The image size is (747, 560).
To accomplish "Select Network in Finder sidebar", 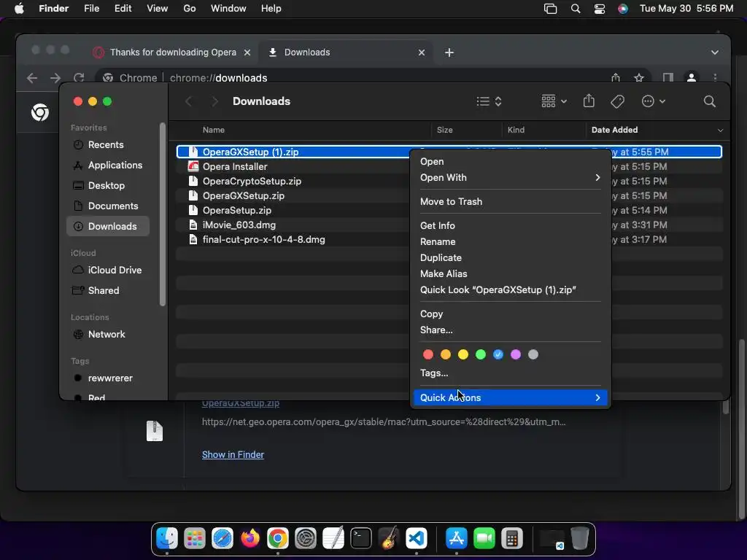I will [x=108, y=334].
